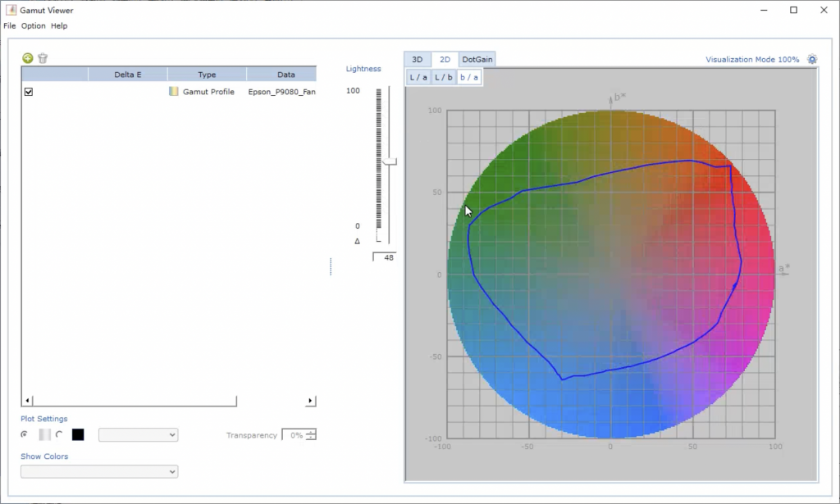Select the solid black color radio button
Screen dimensions: 840x504
click(59, 434)
